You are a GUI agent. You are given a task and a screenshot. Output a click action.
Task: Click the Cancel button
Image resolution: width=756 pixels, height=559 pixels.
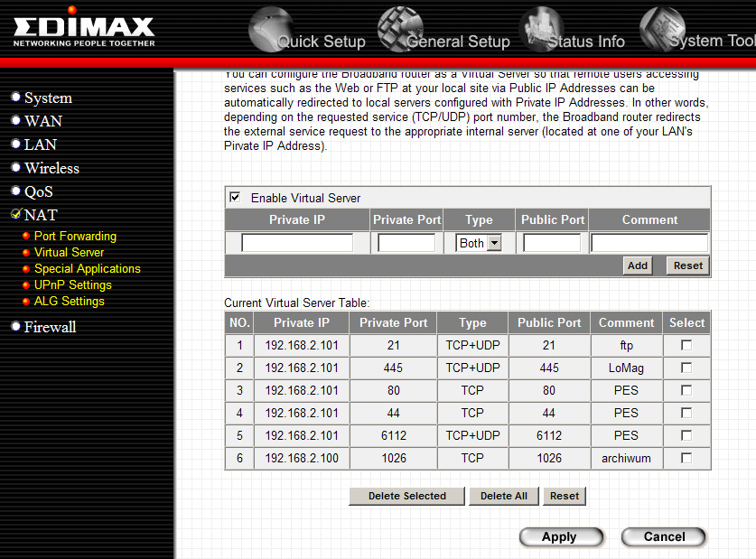(664, 536)
